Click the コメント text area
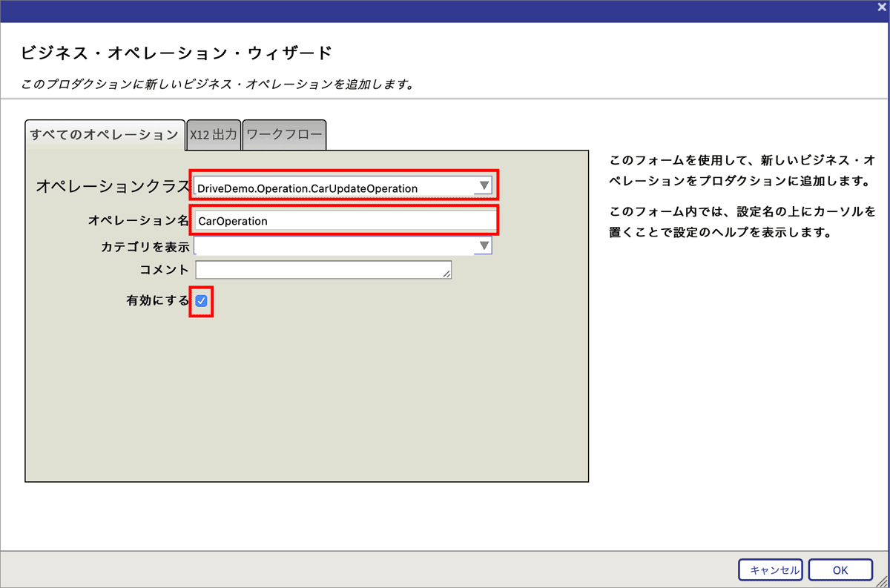The image size is (890, 588). [x=323, y=270]
